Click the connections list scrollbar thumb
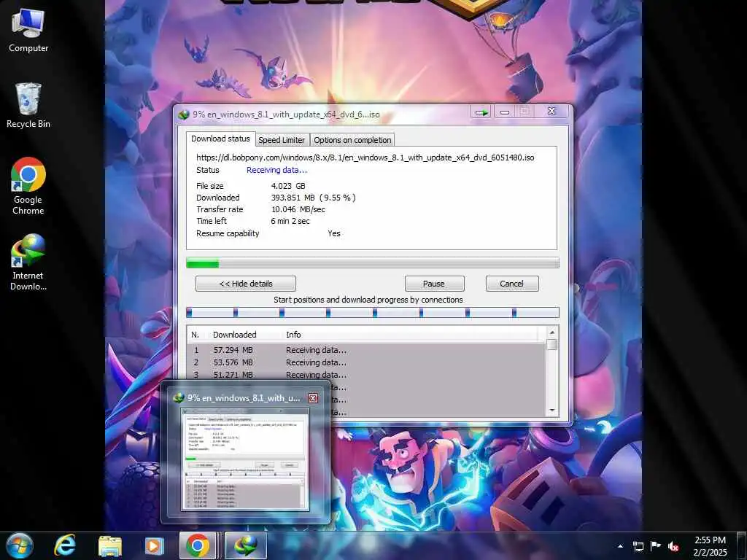 point(552,344)
